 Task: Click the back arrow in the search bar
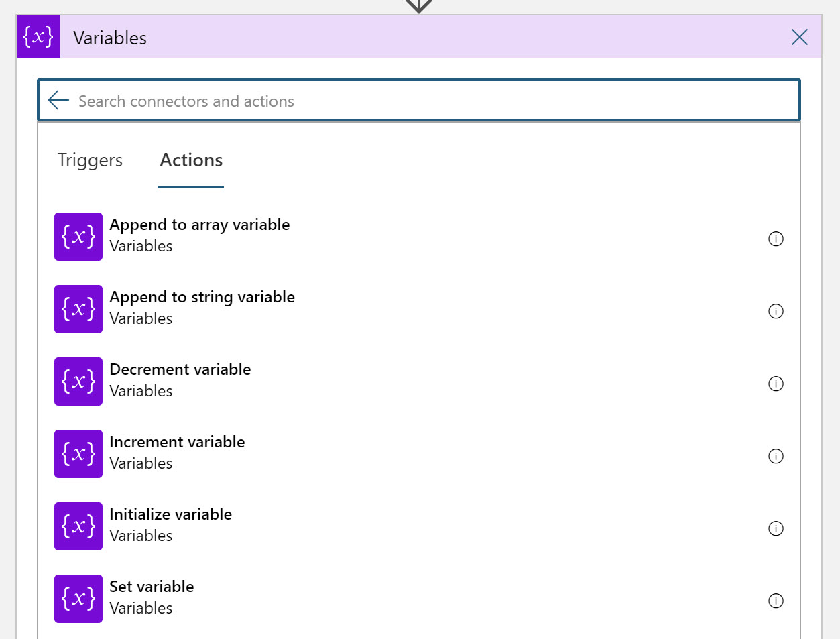click(58, 100)
